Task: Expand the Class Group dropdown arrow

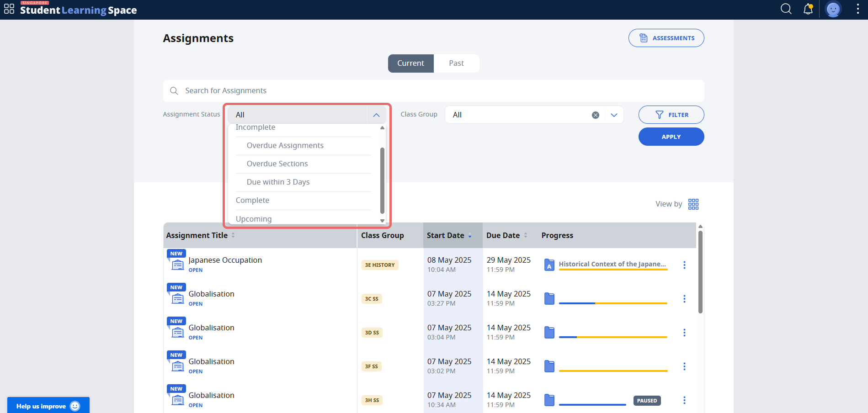Action: click(614, 115)
